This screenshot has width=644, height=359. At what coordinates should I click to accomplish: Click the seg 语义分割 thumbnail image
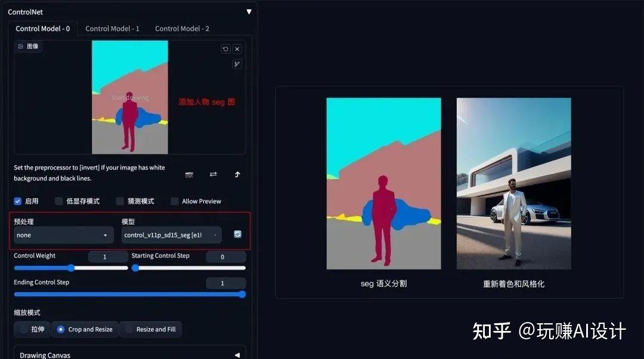click(x=383, y=183)
